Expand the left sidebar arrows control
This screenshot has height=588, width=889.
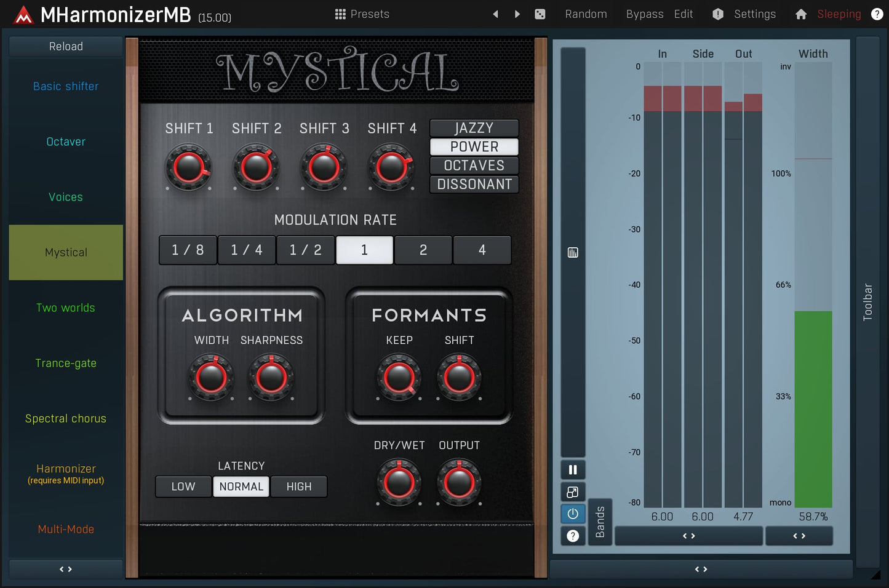coord(65,569)
